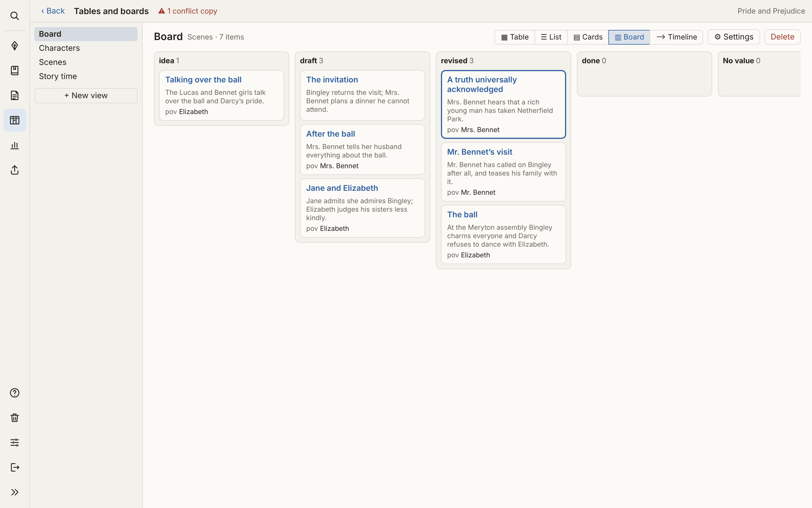Open help question mark icon
This screenshot has height=508, width=812.
[14, 393]
